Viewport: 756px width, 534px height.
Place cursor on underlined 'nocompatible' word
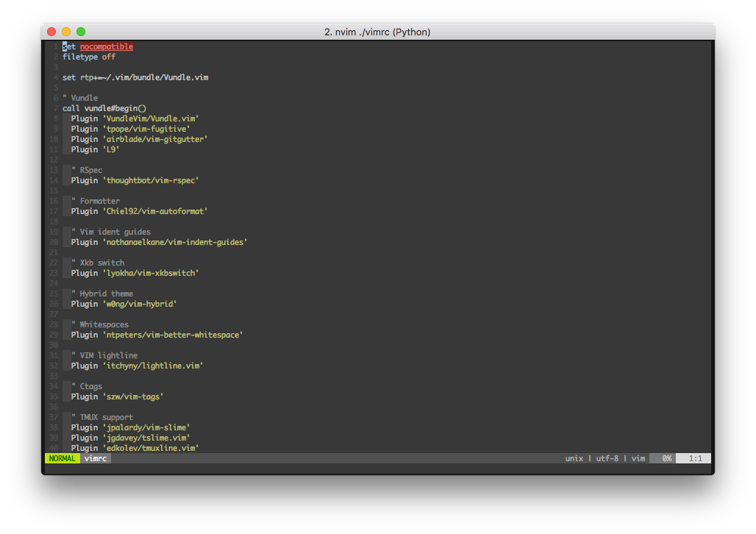[107, 46]
